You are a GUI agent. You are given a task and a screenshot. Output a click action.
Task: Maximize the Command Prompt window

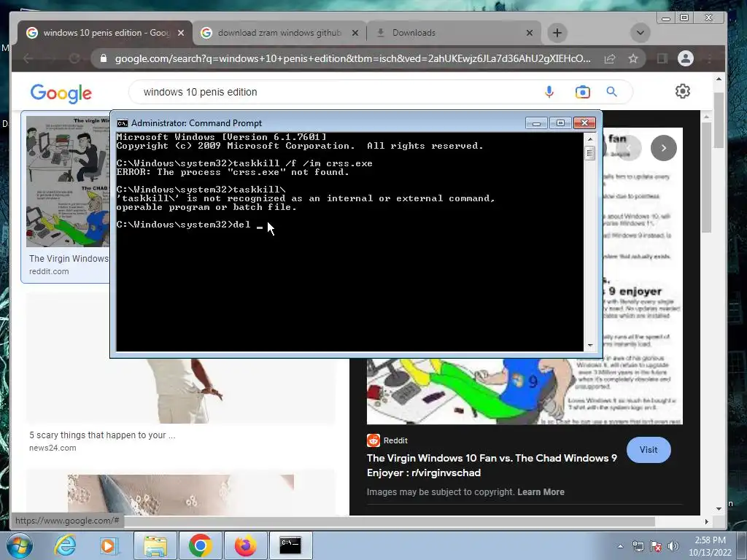(x=560, y=122)
